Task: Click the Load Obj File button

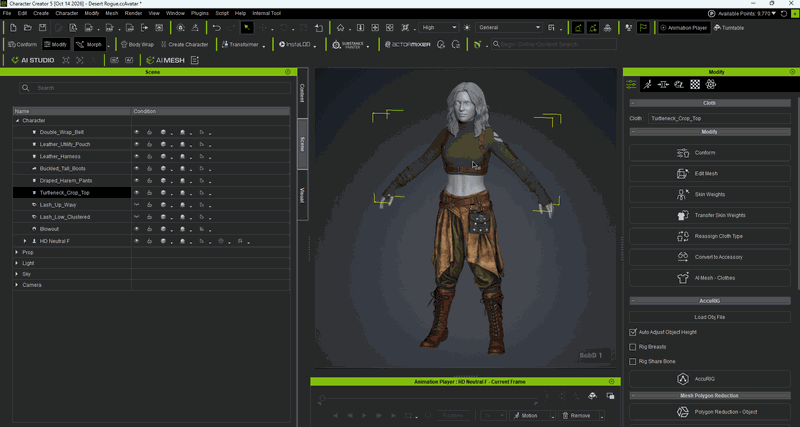Action: [710, 317]
